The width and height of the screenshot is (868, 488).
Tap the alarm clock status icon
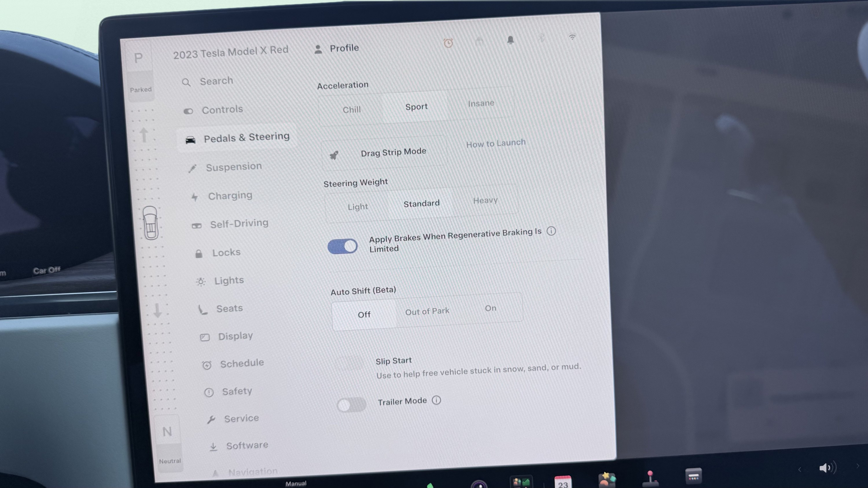[448, 43]
